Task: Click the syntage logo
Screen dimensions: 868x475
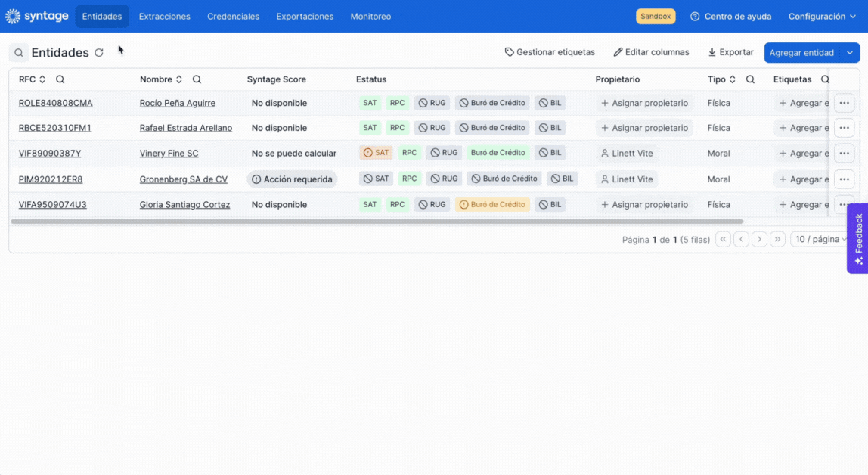Action: [36, 16]
